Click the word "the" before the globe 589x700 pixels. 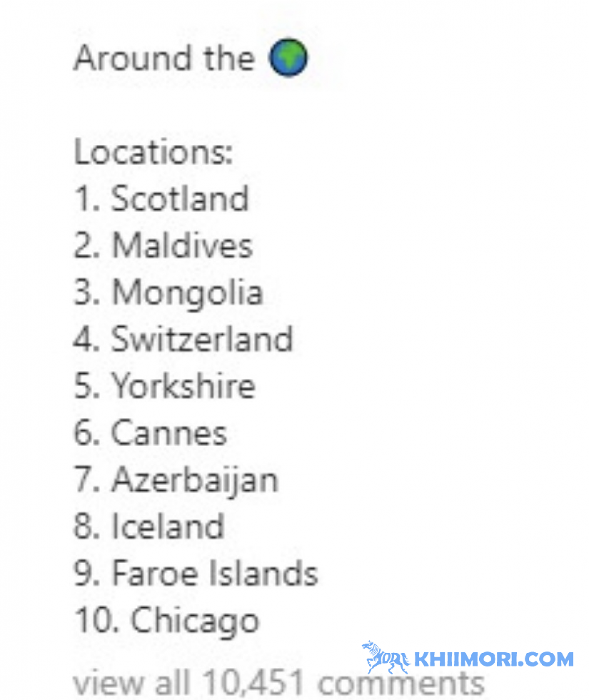click(229, 58)
